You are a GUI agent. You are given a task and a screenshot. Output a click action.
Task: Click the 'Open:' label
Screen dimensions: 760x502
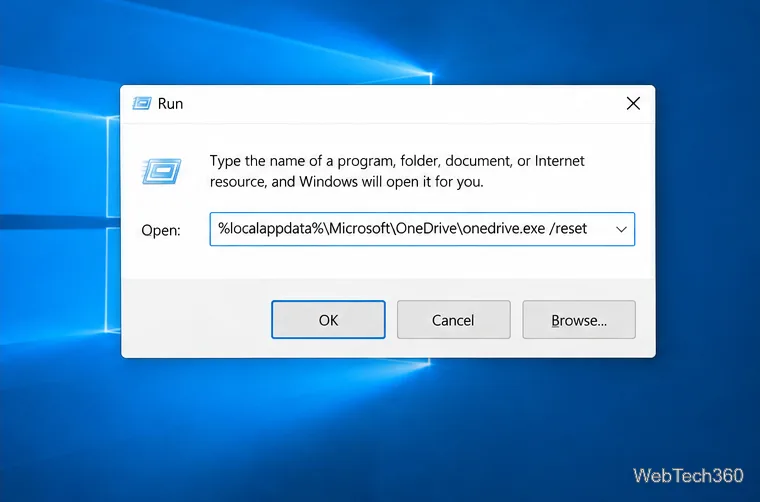click(161, 230)
